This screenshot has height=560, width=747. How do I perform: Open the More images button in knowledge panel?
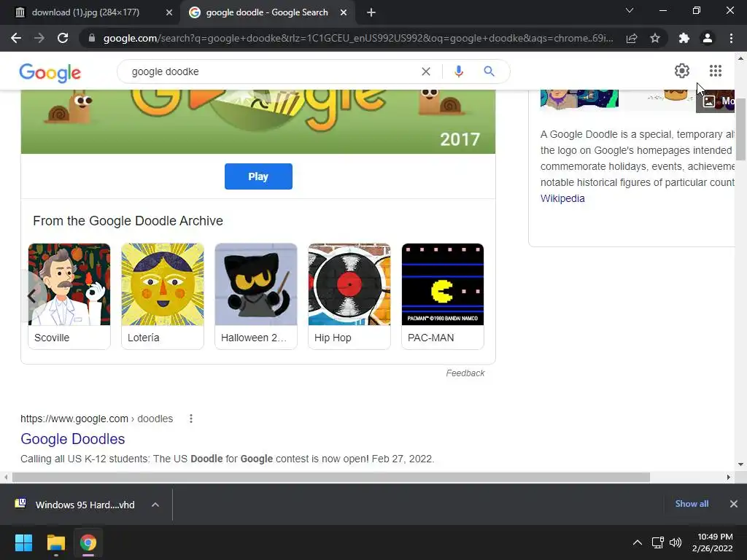tap(716, 101)
